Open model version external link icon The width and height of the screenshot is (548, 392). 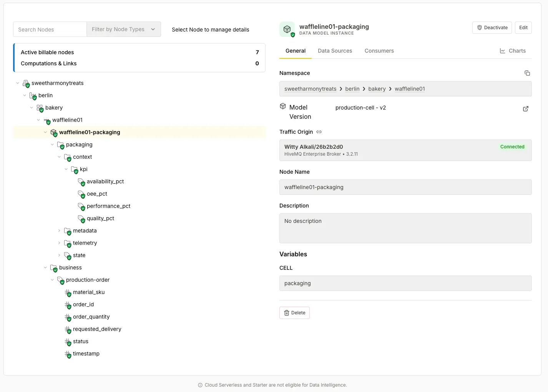click(525, 109)
